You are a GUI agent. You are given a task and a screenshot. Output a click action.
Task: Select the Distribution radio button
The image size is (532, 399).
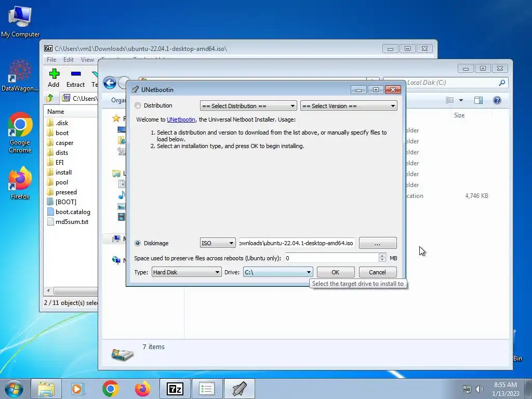tap(137, 105)
